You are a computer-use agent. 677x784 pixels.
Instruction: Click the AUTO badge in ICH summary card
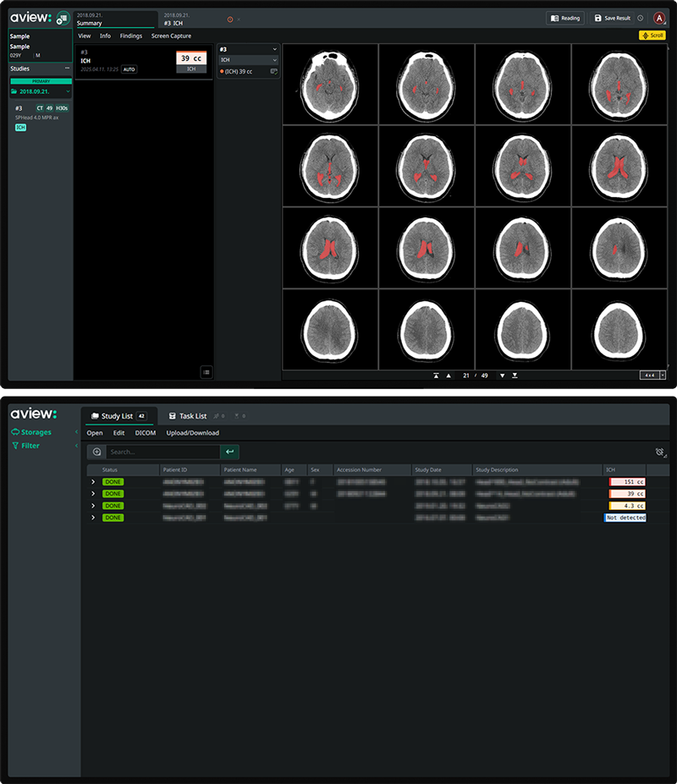[x=129, y=69]
